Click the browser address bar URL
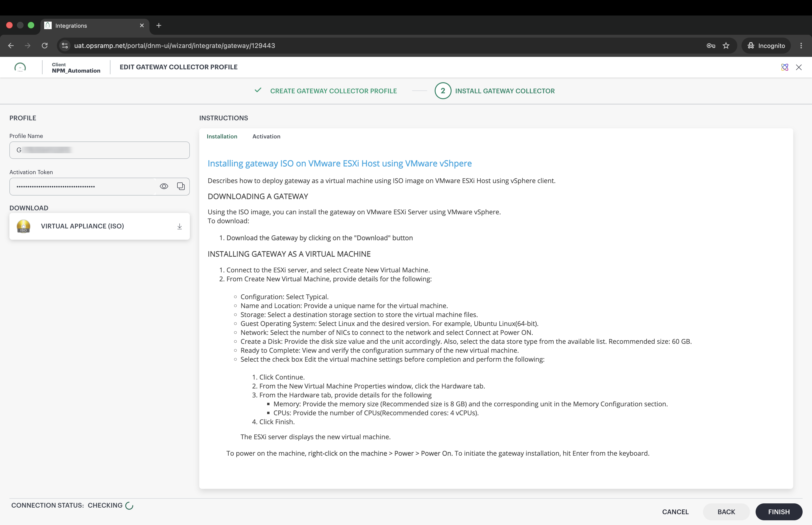This screenshot has height=525, width=812. click(x=175, y=46)
